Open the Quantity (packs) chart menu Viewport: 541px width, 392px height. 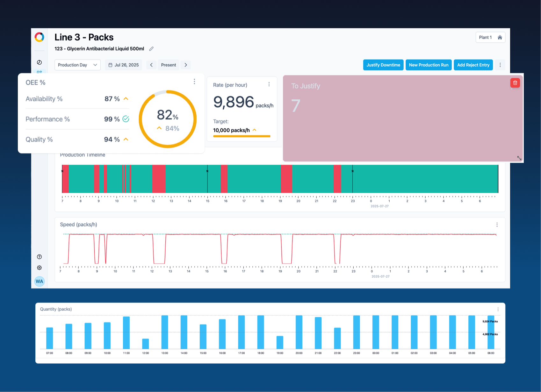click(498, 309)
